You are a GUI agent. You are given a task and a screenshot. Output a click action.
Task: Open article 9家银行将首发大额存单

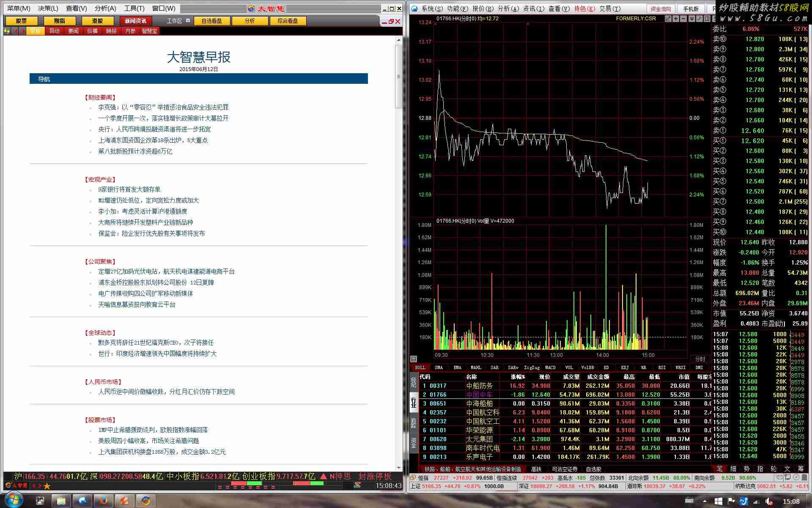[129, 190]
